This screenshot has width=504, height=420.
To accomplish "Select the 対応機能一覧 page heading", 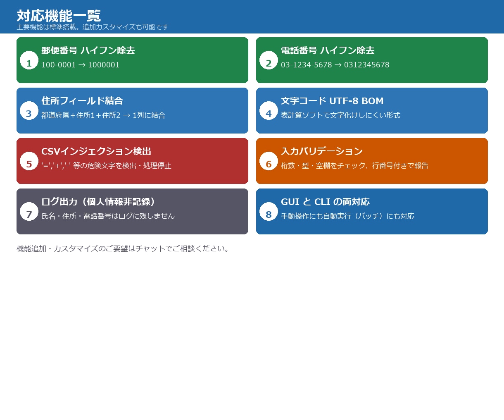I will pos(59,16).
